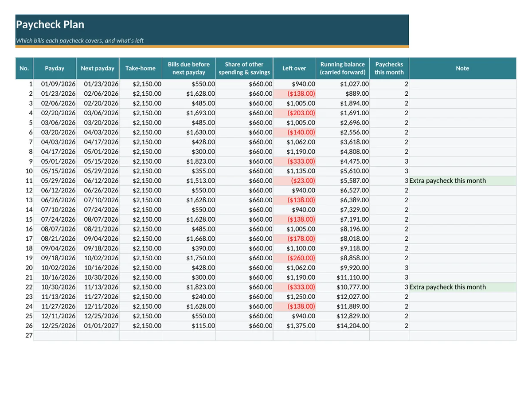This screenshot has height=411, width=532.
Task: Click the empty Payday cell in row 27
Action: click(55, 336)
